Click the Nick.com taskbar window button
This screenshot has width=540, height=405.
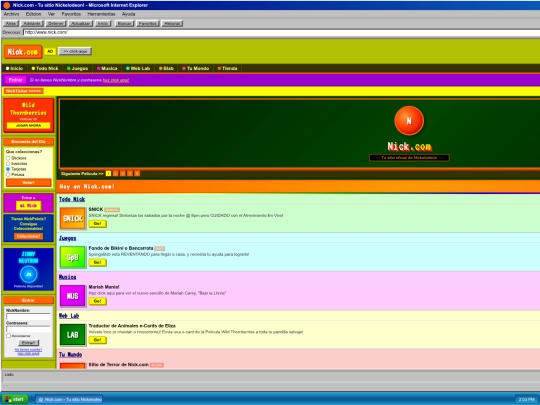[x=69, y=399]
